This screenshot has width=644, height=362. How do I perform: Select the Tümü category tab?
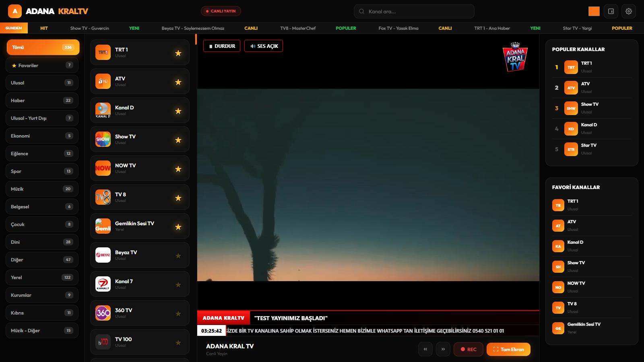click(43, 47)
